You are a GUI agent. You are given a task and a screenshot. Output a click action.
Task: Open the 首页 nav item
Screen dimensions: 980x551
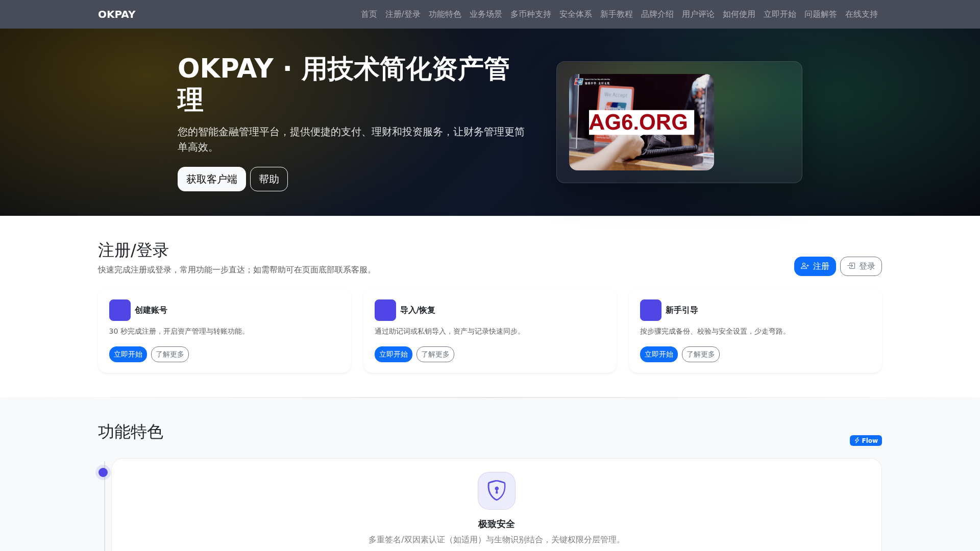[x=369, y=14]
